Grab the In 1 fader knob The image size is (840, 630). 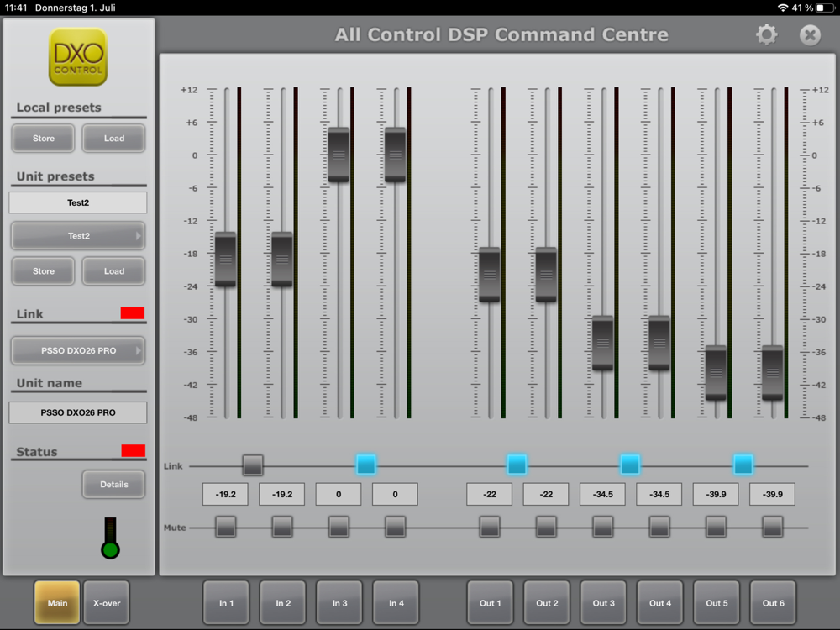point(225,260)
